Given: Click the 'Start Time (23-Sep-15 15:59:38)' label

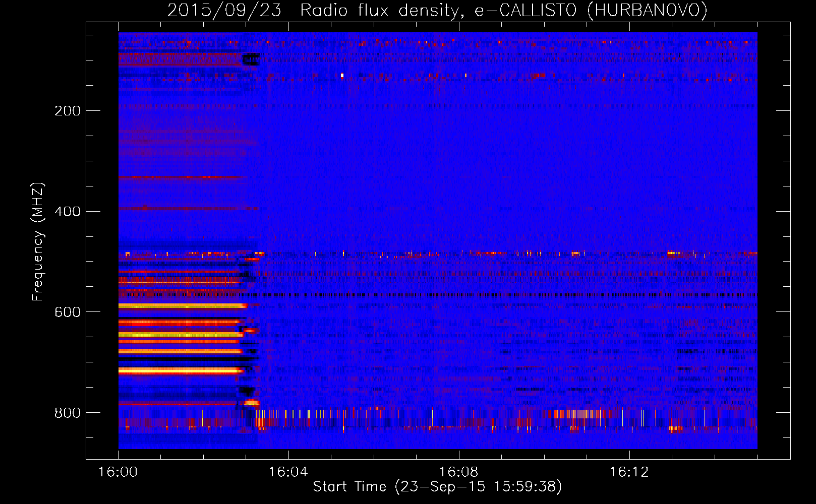Looking at the screenshot, I should tap(437, 487).
